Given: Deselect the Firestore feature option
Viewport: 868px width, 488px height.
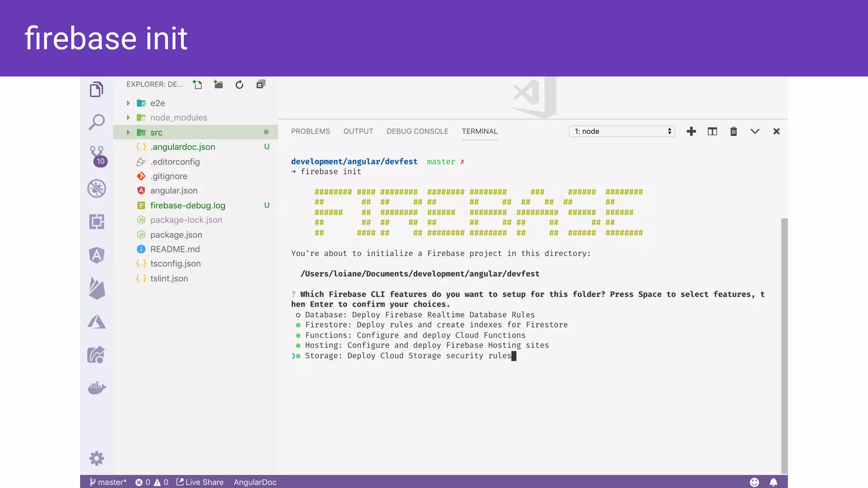Looking at the screenshot, I should 298,325.
